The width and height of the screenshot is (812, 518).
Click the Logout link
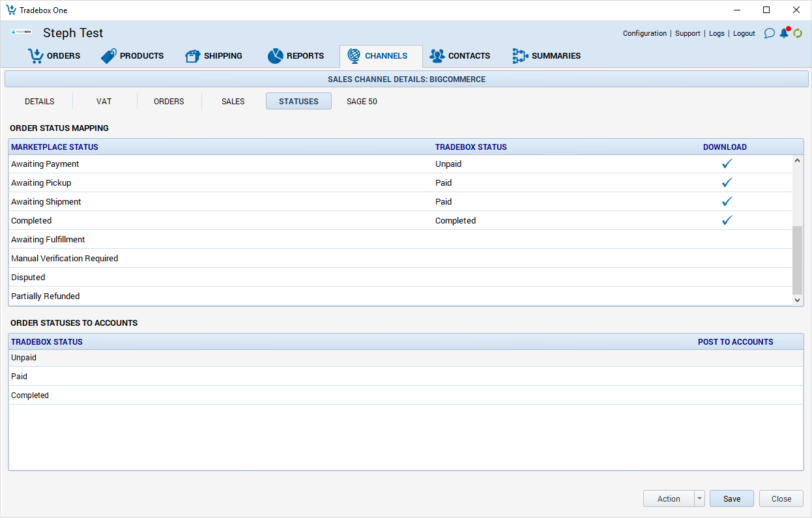[744, 33]
